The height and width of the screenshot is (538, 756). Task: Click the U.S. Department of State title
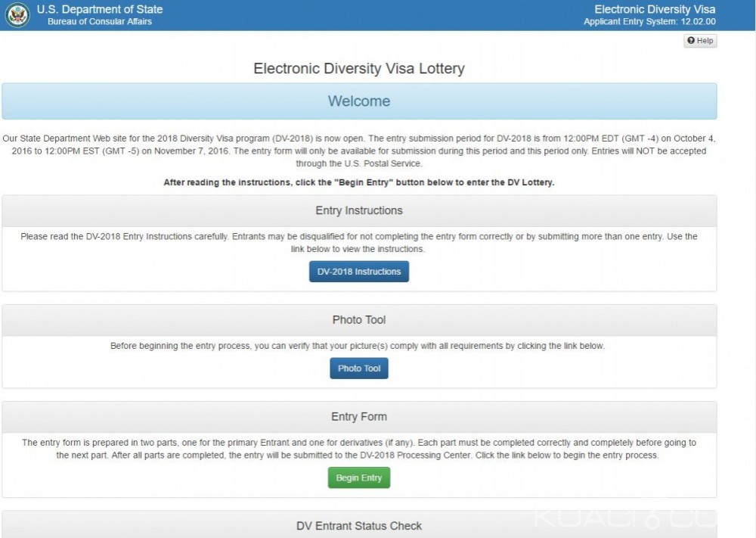99,10
